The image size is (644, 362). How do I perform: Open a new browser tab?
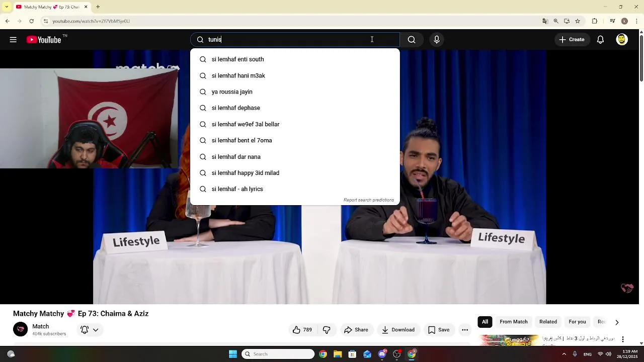pyautogui.click(x=98, y=7)
